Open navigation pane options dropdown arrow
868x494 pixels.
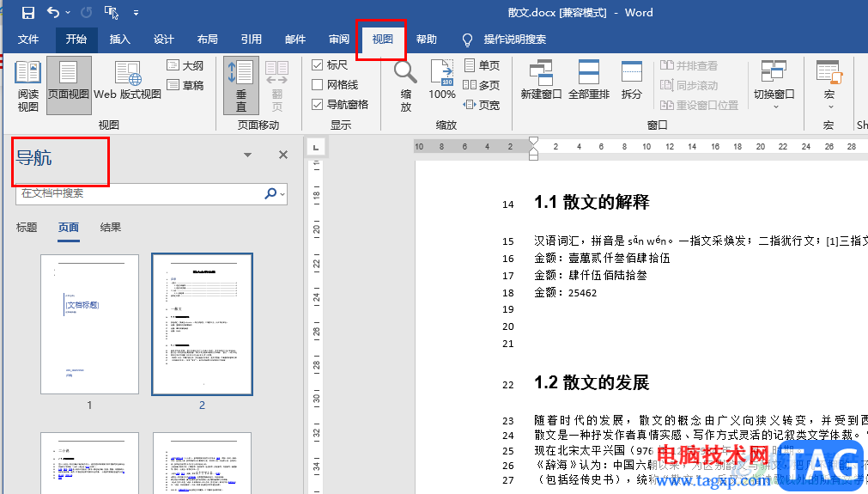click(x=247, y=155)
